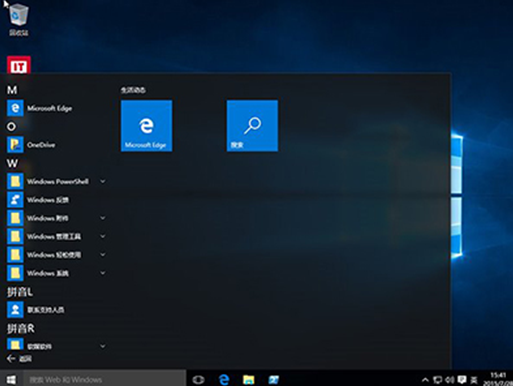The width and height of the screenshot is (513, 386).
Task: Open the Windows 管理工具 folder entry
Action: click(x=56, y=236)
